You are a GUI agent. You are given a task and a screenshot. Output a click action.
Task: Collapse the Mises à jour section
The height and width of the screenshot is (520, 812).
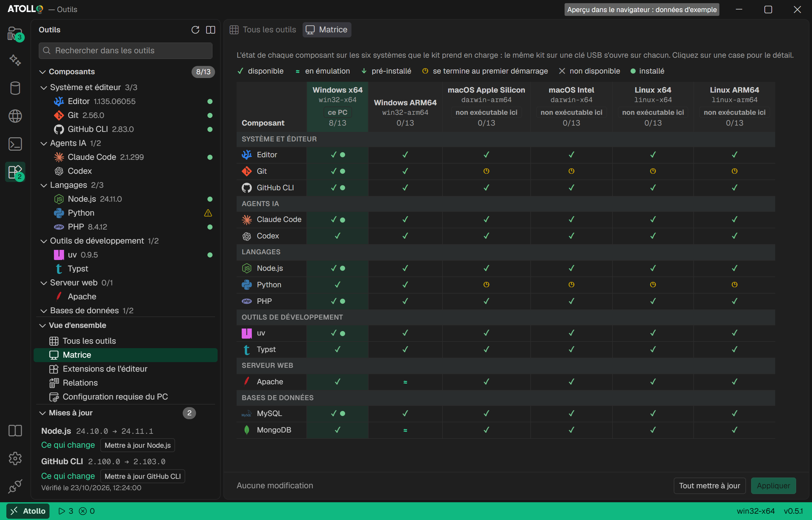point(43,413)
